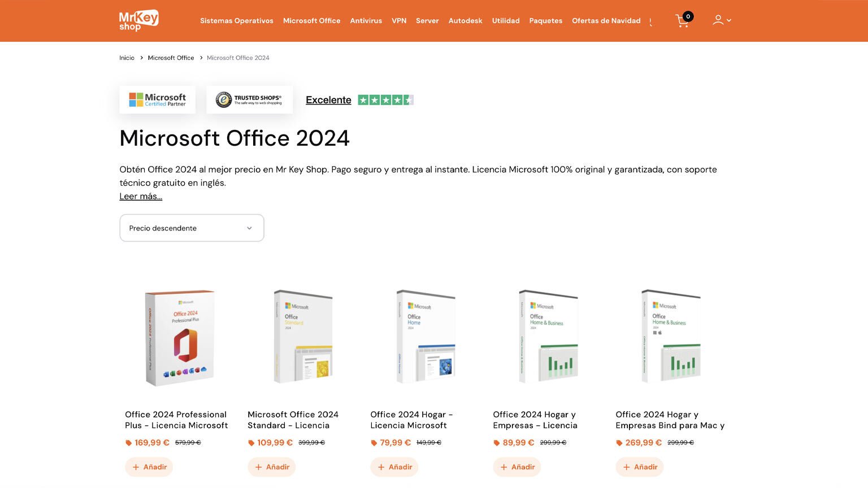Image resolution: width=868 pixels, height=488 pixels.
Task: Open the Antivirus category
Action: coord(366,21)
